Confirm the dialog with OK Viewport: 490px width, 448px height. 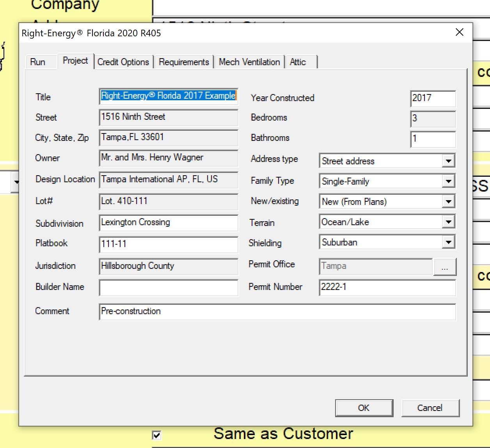coord(364,408)
